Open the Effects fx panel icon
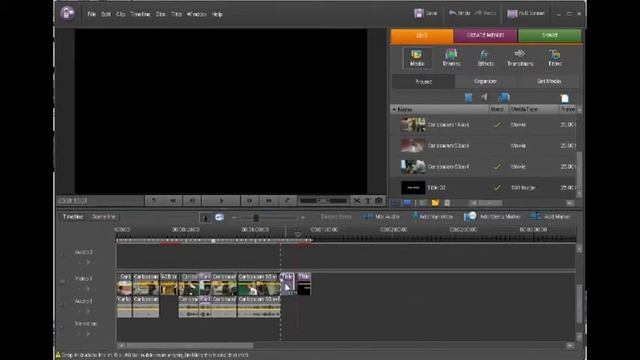Screen dimensions: 640x360 485,58
